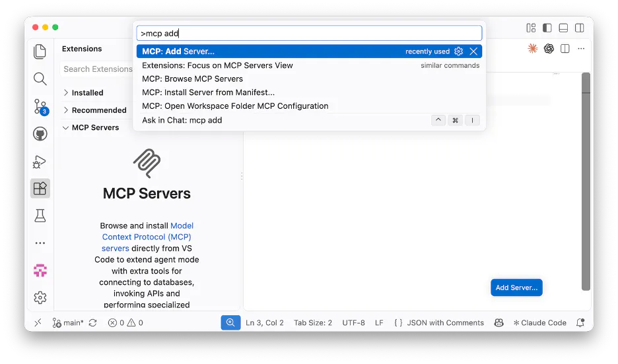Open problems indicator showing 0 errors 0 warnings
The height and width of the screenshot is (364, 618).
pos(125,322)
